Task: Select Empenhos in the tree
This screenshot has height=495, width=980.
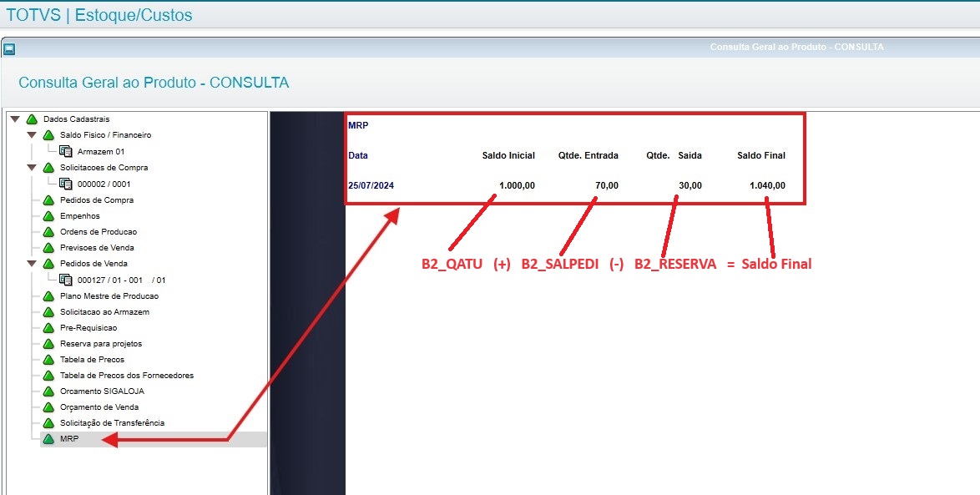Action: pos(80,216)
